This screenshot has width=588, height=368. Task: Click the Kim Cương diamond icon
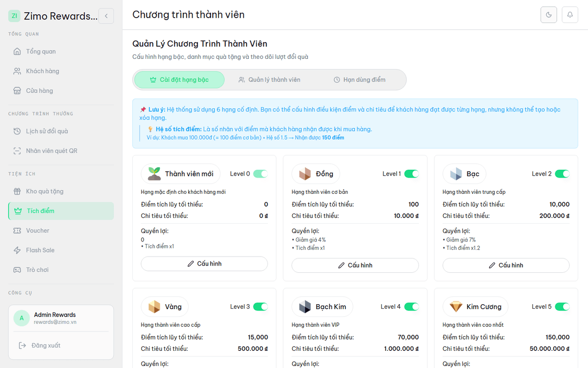456,307
